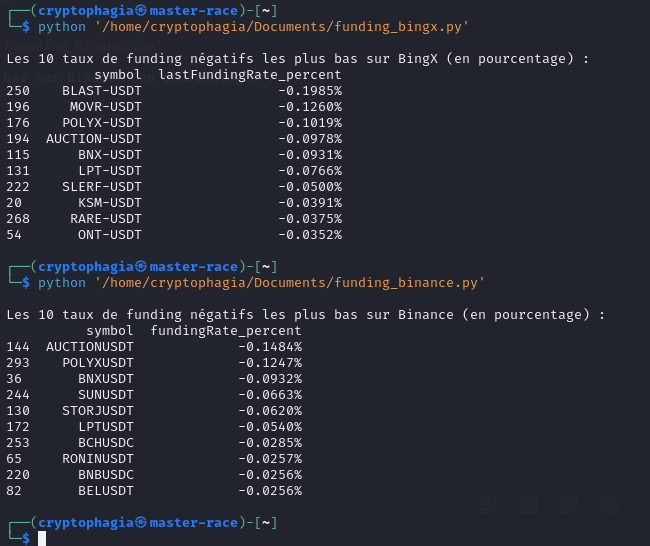Click the -0.1484% funding rate value
Image resolution: width=650 pixels, height=546 pixels.
point(270,347)
